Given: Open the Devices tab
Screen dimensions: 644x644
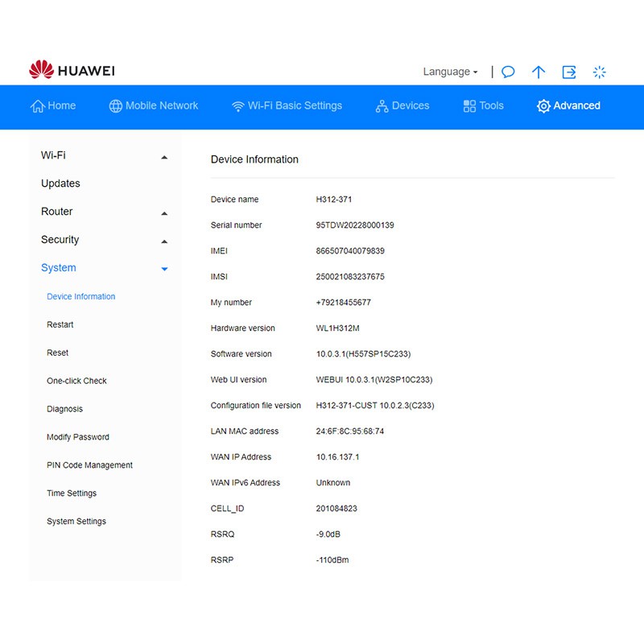Looking at the screenshot, I should tap(402, 105).
